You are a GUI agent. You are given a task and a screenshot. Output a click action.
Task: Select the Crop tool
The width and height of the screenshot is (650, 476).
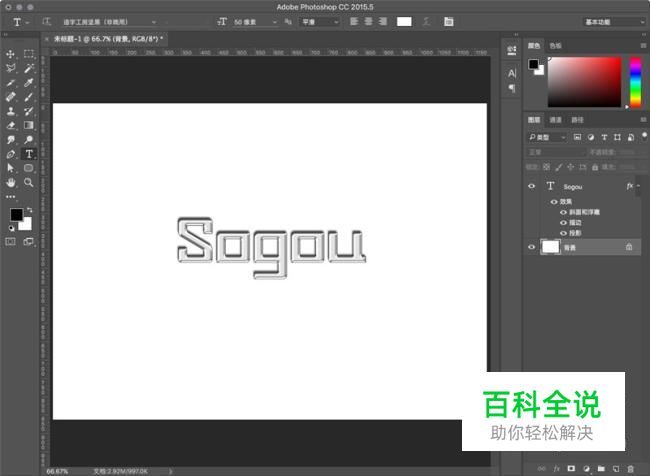(x=11, y=83)
